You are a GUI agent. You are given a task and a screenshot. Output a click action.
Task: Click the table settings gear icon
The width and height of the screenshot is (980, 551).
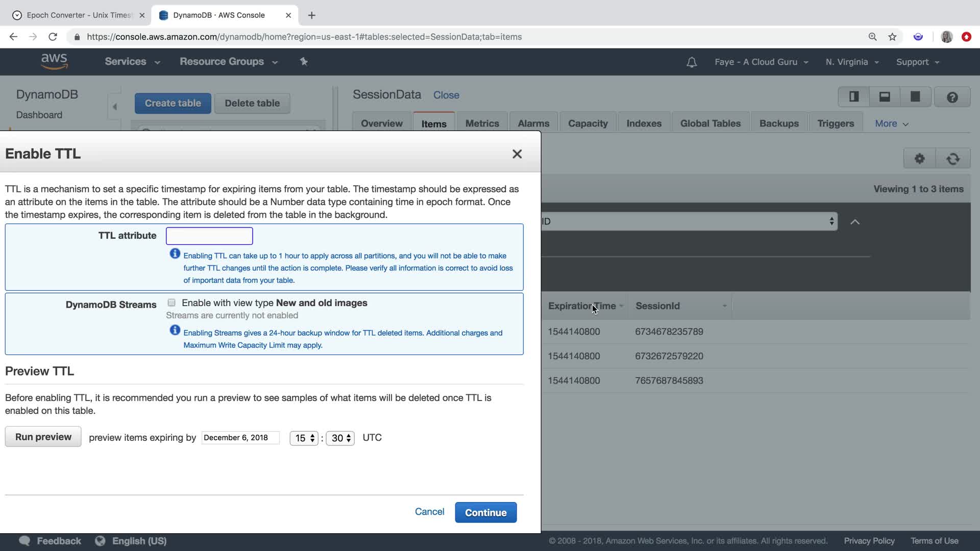click(x=919, y=159)
